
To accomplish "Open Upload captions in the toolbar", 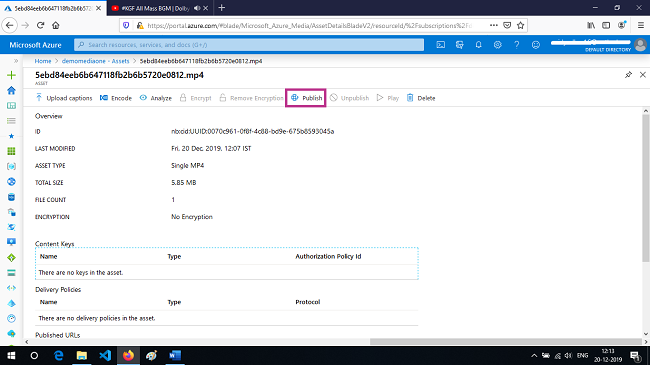I will click(64, 98).
